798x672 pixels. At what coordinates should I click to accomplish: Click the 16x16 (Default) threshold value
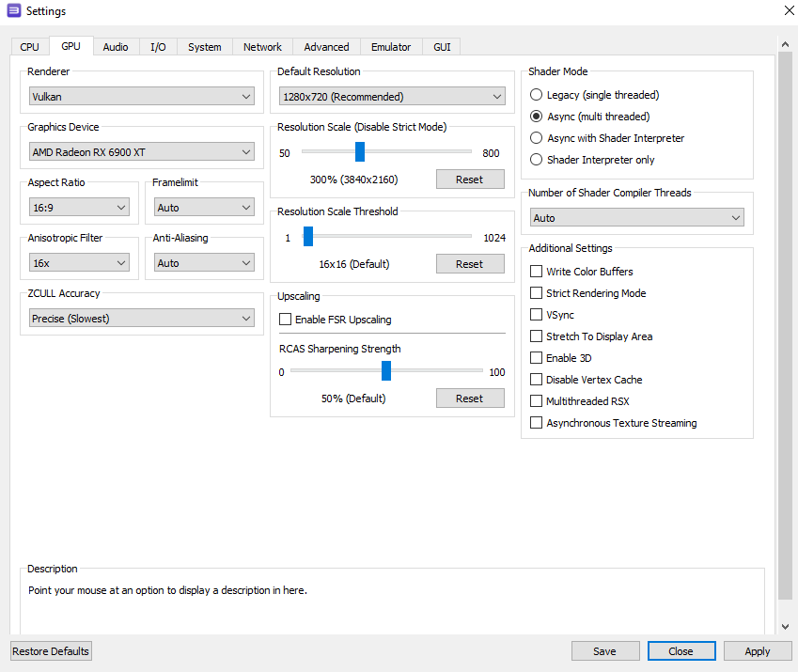(354, 264)
